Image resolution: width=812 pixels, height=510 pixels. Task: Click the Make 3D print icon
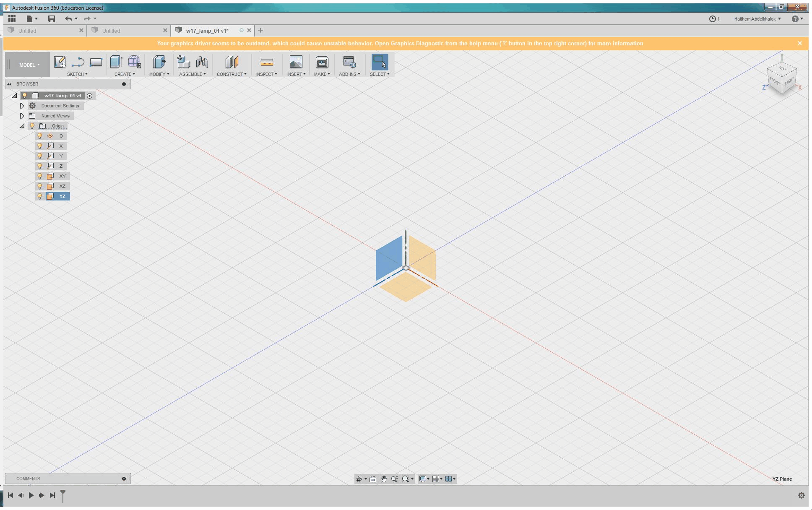click(322, 62)
